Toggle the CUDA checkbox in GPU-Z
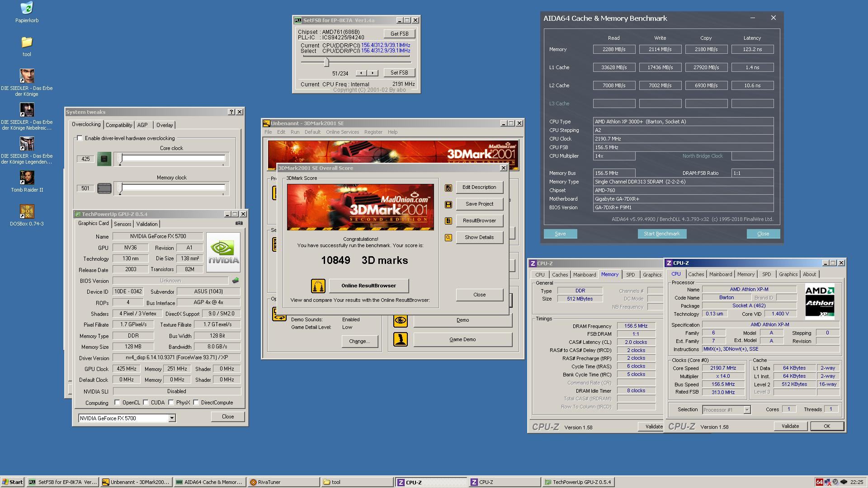This screenshot has width=868, height=488. (146, 403)
